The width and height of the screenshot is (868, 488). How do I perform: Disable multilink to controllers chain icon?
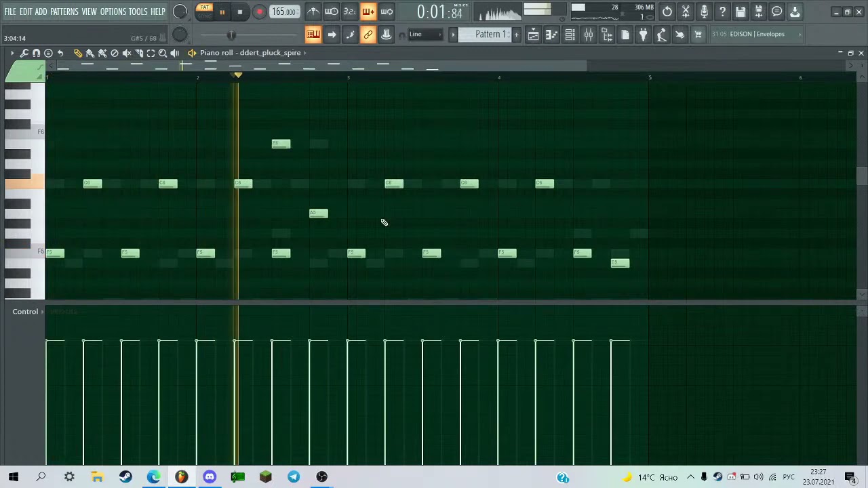tap(368, 35)
